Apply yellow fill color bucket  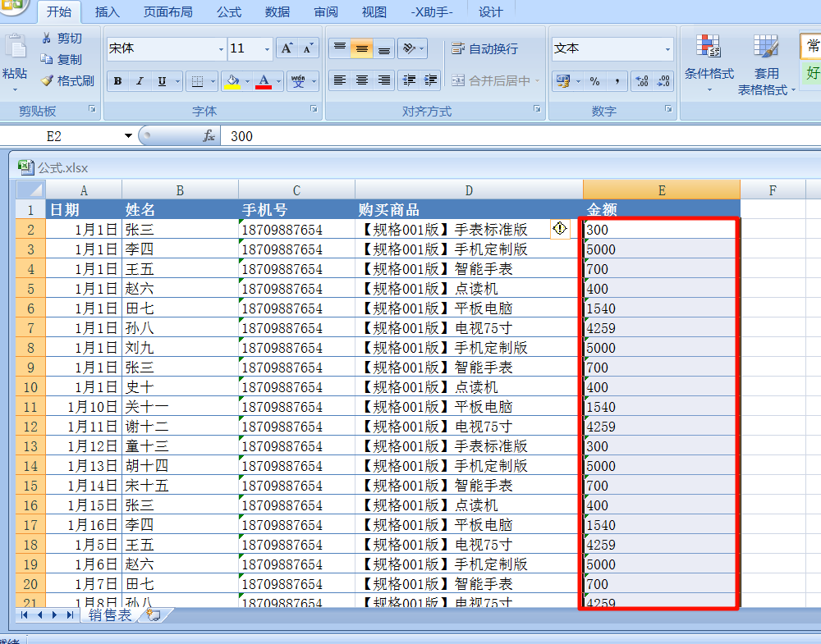232,81
